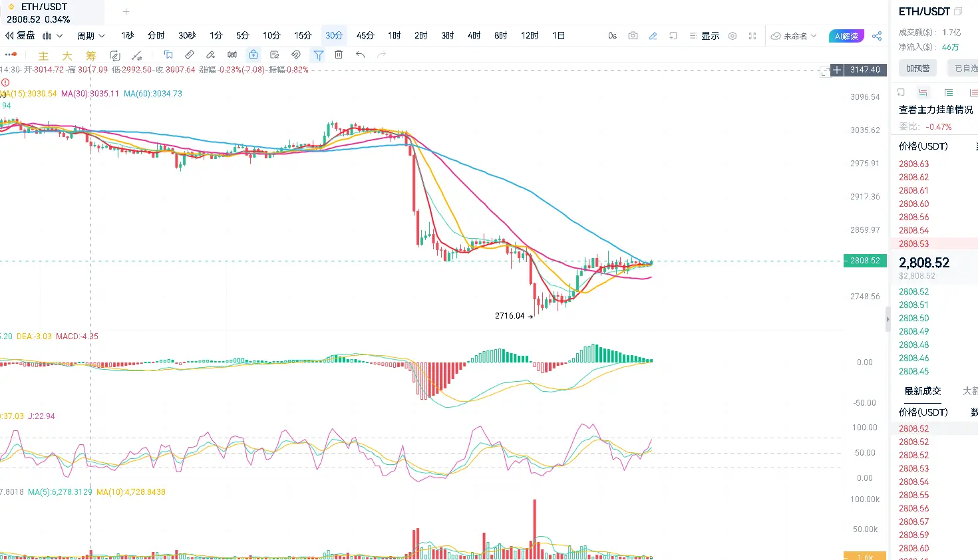Click the share icon
Viewport: 978px width, 560px height.
pyautogui.click(x=877, y=36)
